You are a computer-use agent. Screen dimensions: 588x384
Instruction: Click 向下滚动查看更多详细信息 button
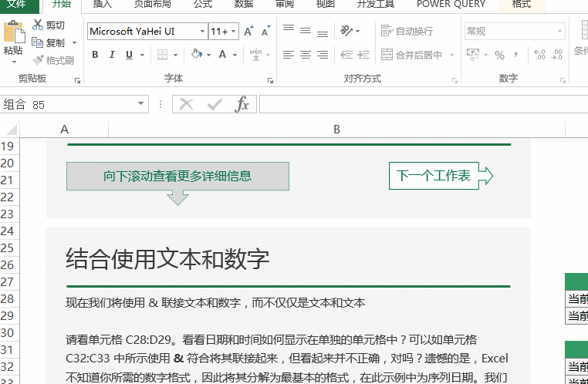(177, 176)
